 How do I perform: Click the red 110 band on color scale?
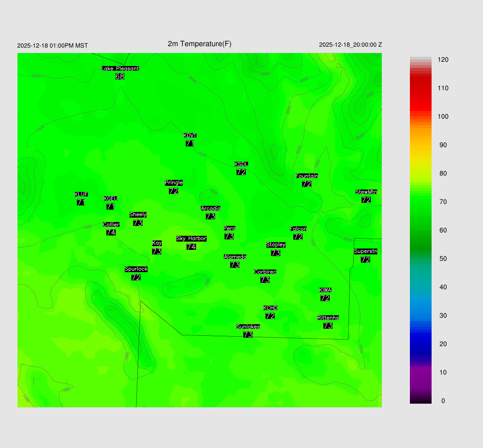click(x=420, y=88)
